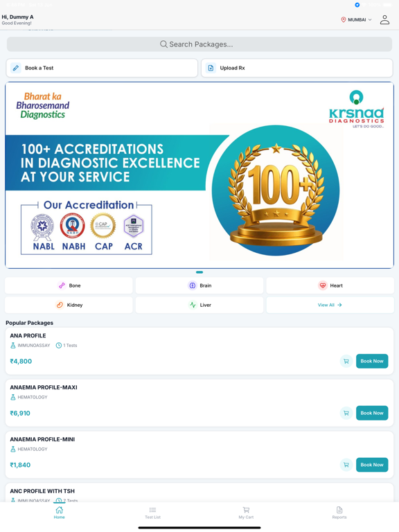Viewport: 399px width, 532px height.
Task: Switch to the Reports tab
Action: pos(339,513)
